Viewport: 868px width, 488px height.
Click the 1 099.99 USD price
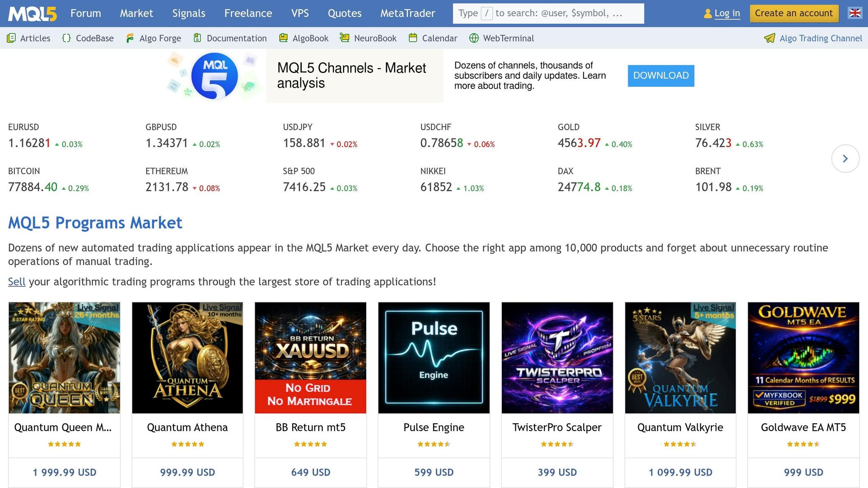681,472
